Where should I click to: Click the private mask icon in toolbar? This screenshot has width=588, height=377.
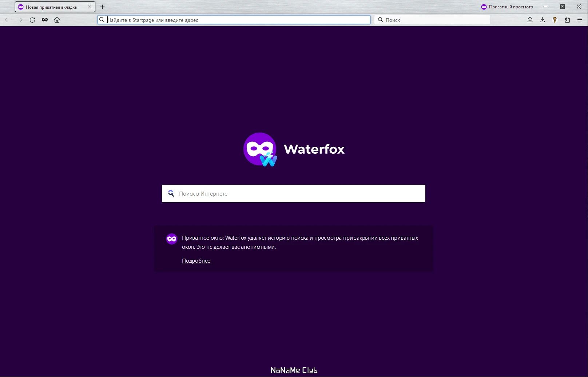(45, 20)
